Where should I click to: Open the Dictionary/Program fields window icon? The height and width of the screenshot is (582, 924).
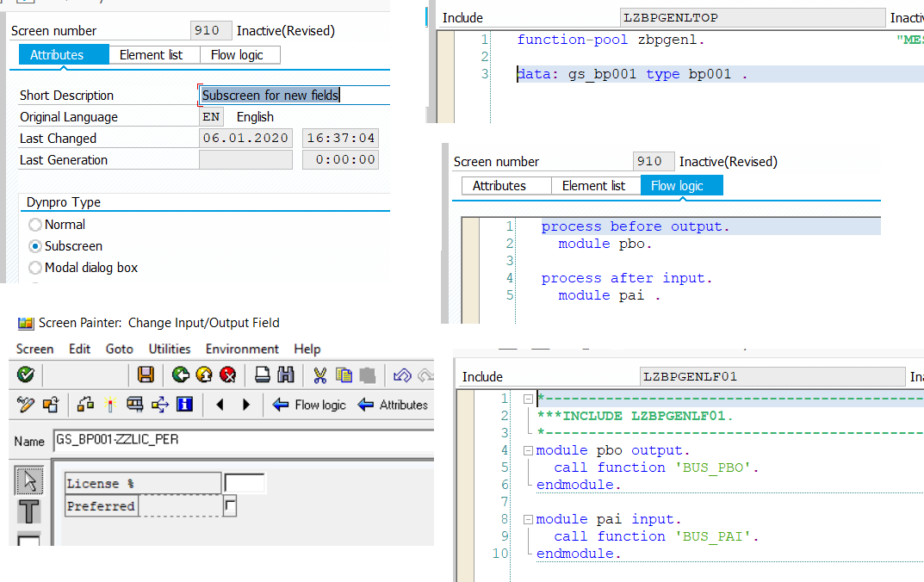tap(135, 404)
